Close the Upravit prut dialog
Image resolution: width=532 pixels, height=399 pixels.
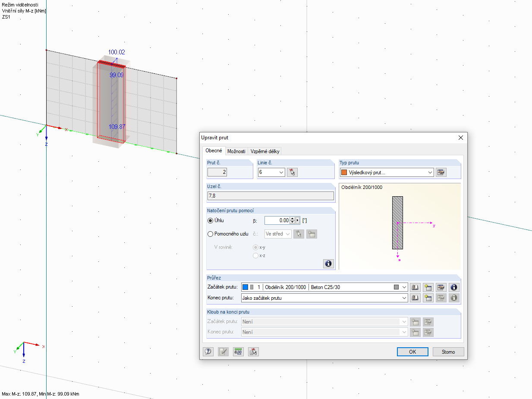pyautogui.click(x=460, y=138)
